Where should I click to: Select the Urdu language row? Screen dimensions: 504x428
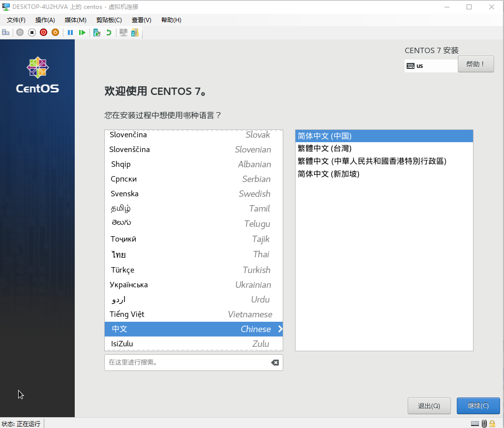(x=194, y=300)
